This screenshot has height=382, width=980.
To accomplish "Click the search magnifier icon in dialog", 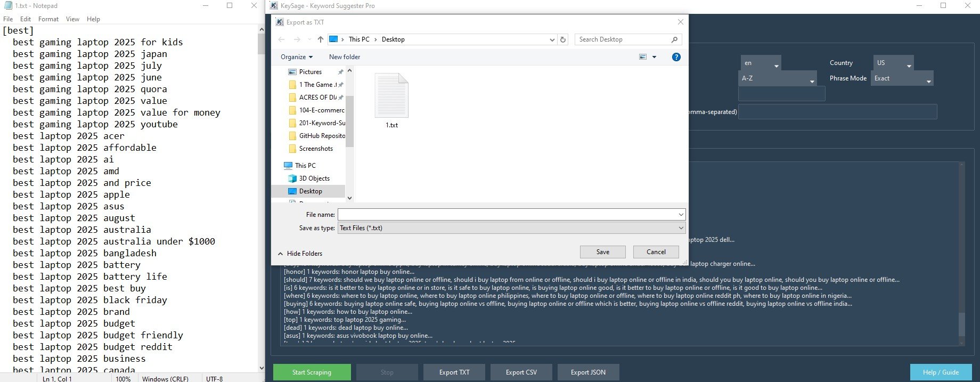I will [674, 39].
